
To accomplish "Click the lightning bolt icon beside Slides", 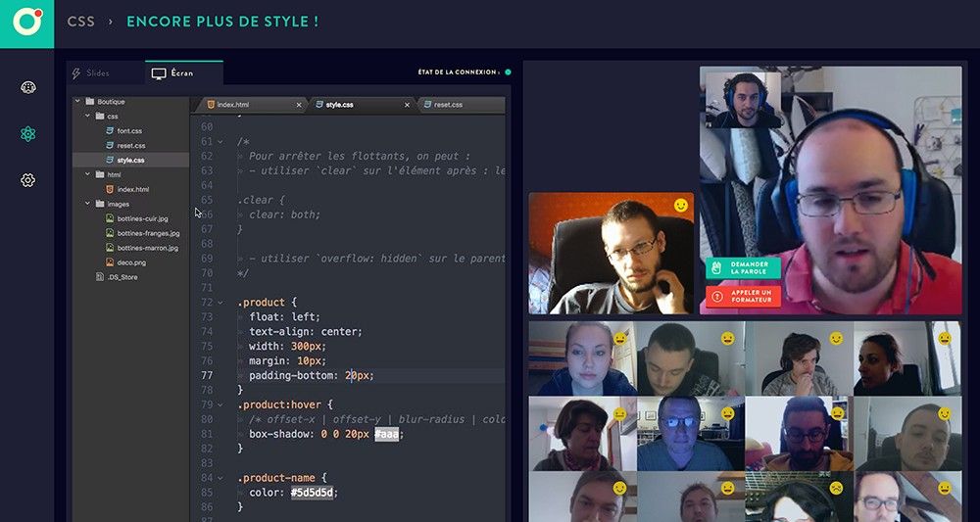I will (x=76, y=73).
